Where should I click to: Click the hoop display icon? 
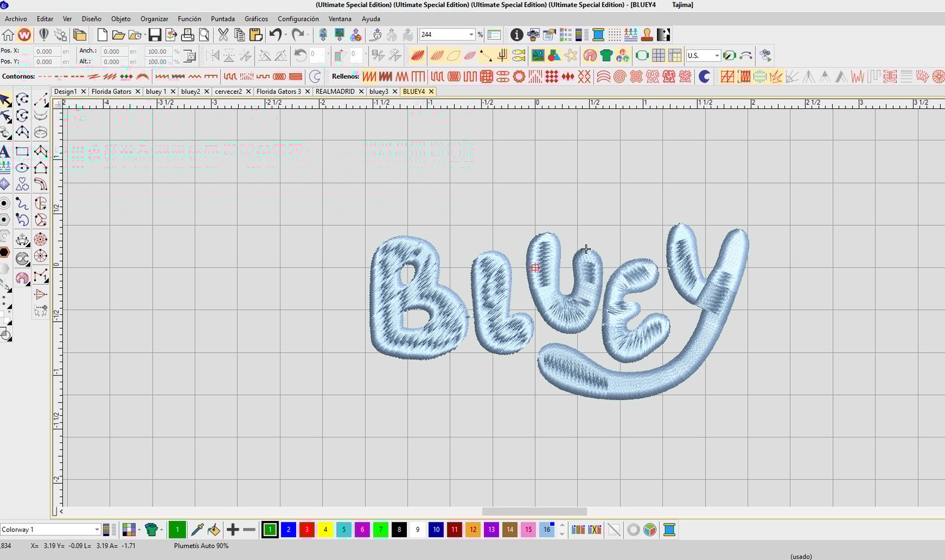[642, 55]
